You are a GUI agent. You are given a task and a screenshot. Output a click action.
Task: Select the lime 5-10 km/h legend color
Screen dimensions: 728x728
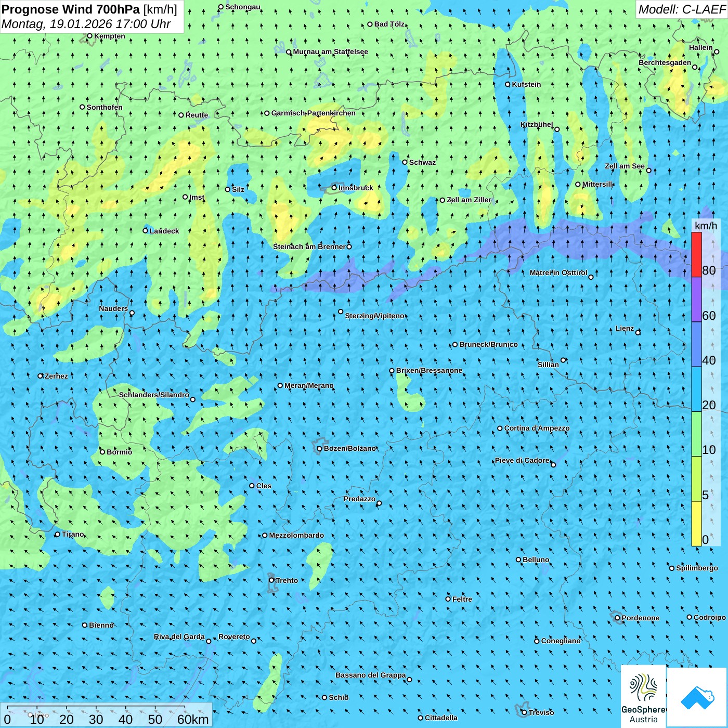pyautogui.click(x=696, y=479)
